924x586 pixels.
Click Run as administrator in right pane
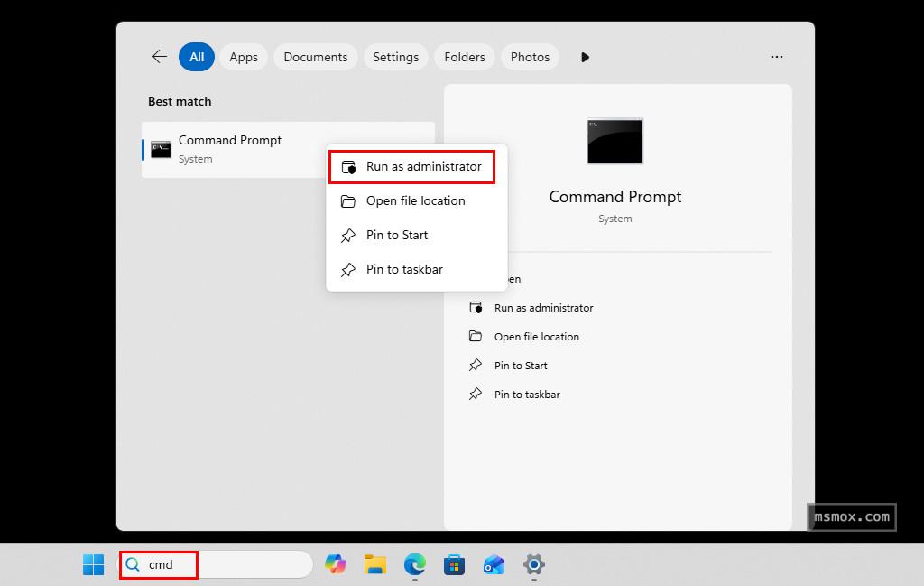point(543,308)
